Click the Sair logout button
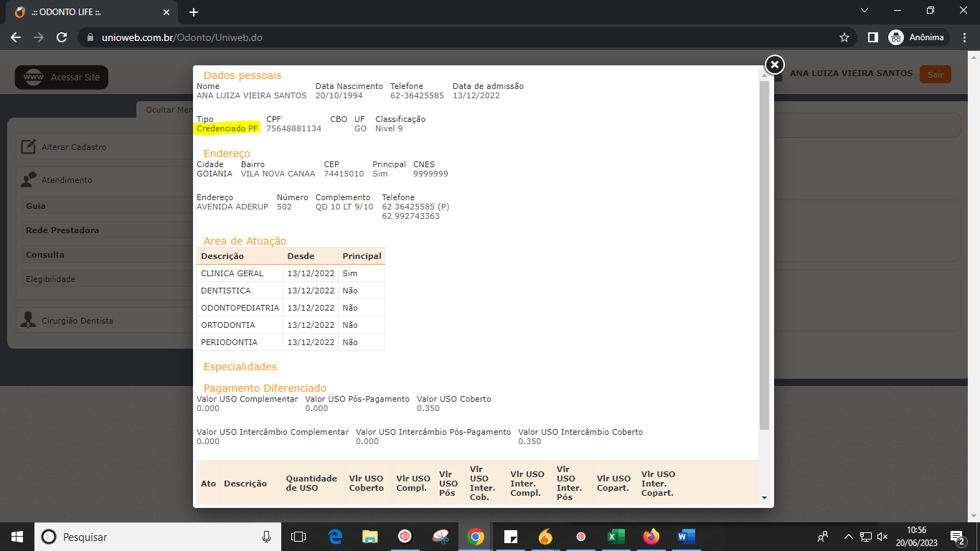This screenshot has width=980, height=551. (935, 75)
